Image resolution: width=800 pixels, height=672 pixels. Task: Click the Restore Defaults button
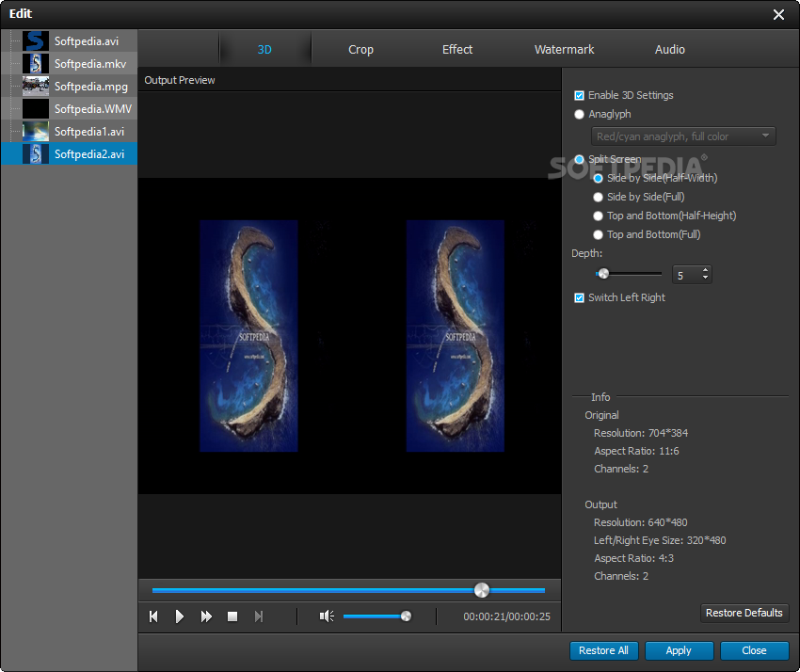pyautogui.click(x=744, y=613)
